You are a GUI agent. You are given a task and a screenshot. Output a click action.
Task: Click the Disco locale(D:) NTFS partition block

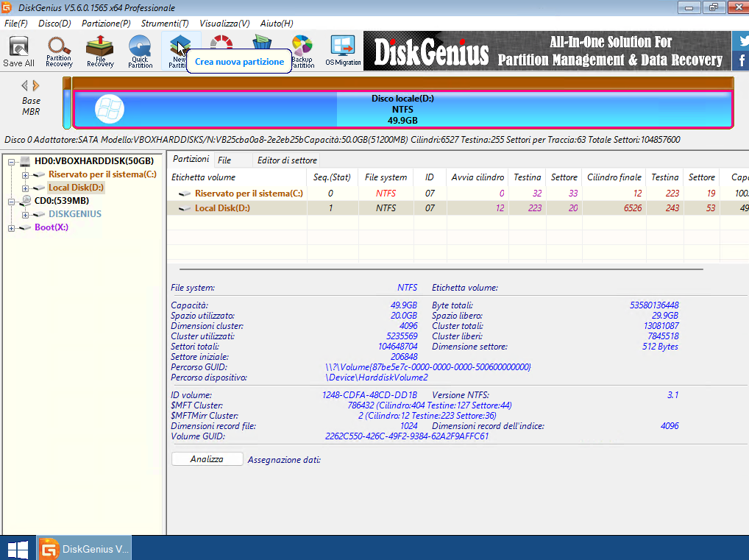tap(402, 110)
